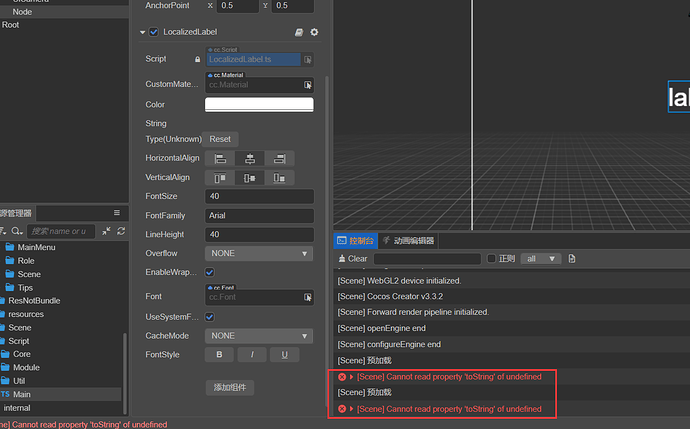
Task: Collapse all folders in assets panel
Action: click(x=106, y=231)
